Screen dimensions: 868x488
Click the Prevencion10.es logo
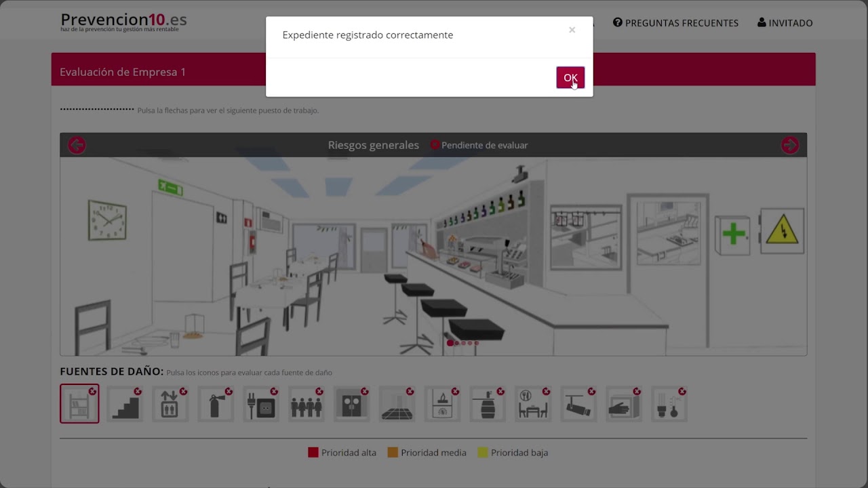tap(123, 22)
